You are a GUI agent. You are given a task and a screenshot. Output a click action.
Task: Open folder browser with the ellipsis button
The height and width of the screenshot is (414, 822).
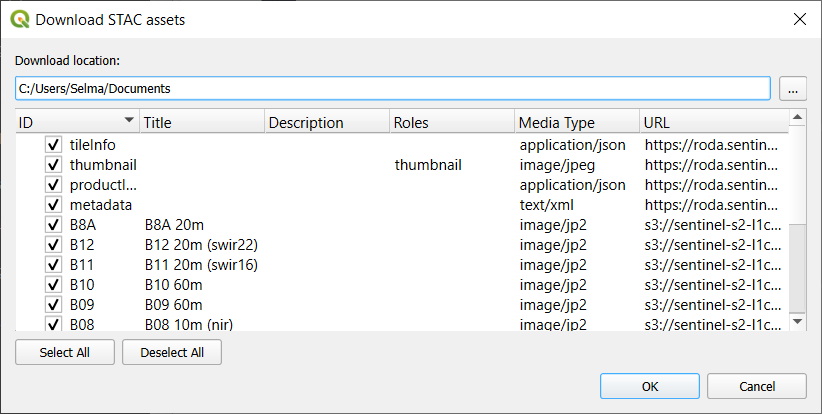click(x=792, y=89)
